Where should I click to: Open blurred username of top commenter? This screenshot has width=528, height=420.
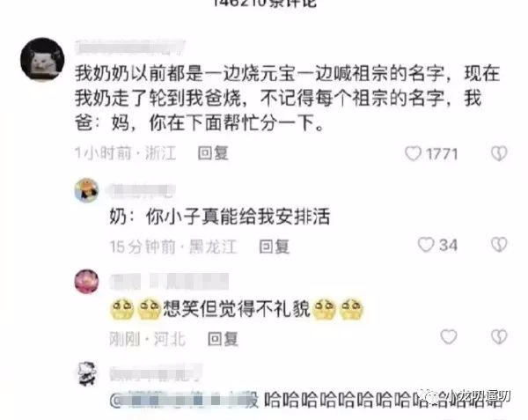pyautogui.click(x=130, y=47)
